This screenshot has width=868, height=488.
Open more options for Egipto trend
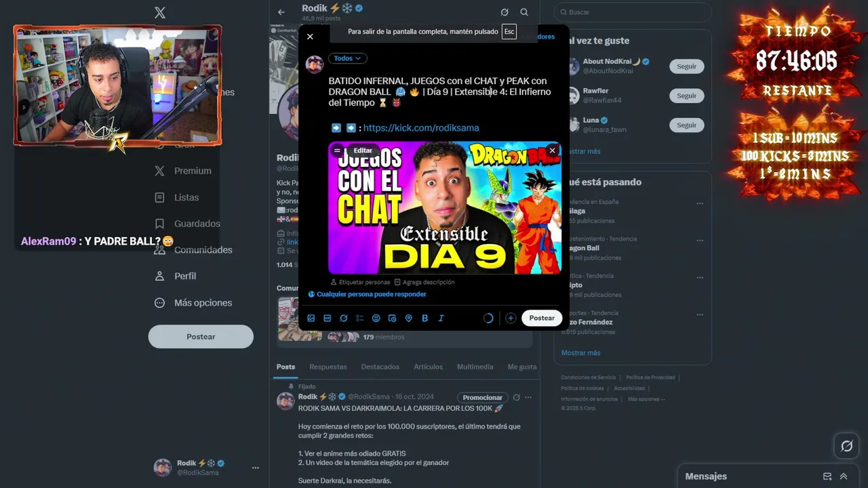(x=700, y=278)
